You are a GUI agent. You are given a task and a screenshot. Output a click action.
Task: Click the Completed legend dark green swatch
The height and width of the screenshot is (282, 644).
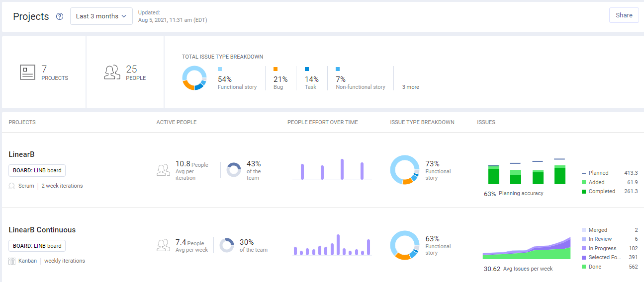pos(584,191)
